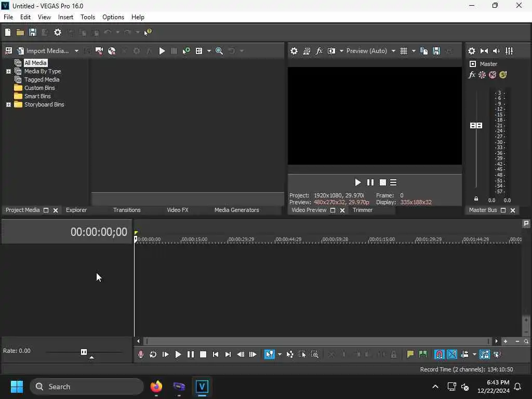532x399 pixels.
Task: Open project properties via the main toolbar gear
Action: (x=58, y=32)
